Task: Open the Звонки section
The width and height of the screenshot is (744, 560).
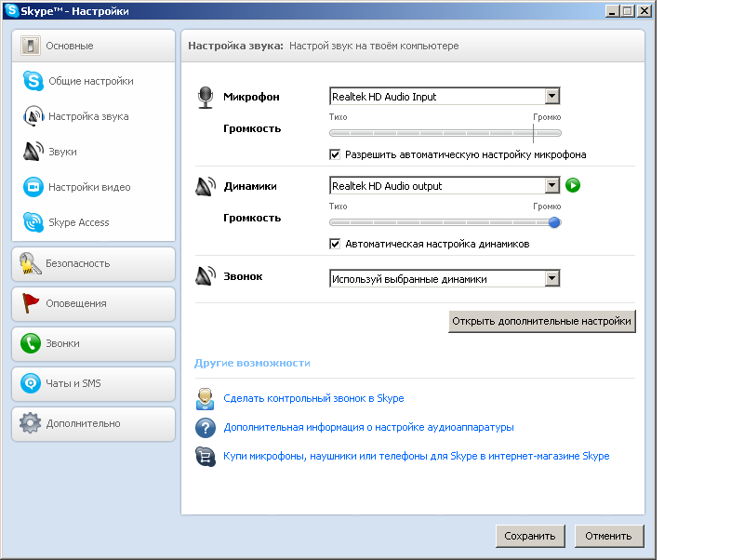Action: [94, 343]
